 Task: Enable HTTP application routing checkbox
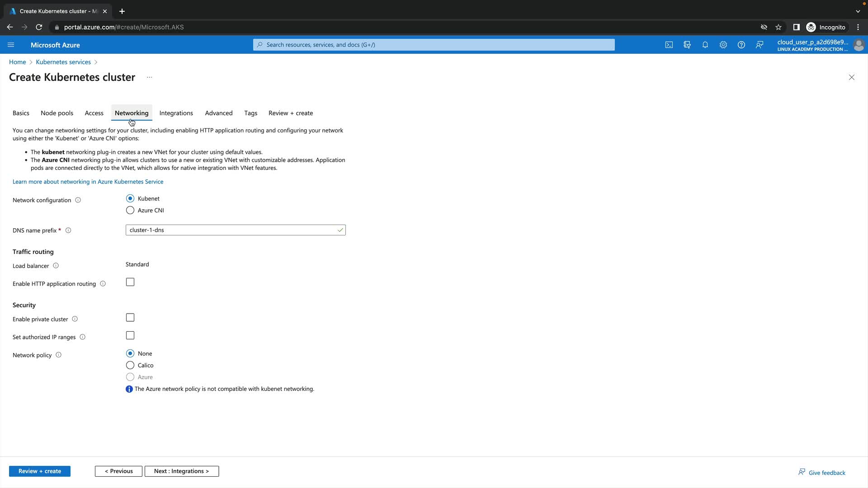tap(130, 282)
